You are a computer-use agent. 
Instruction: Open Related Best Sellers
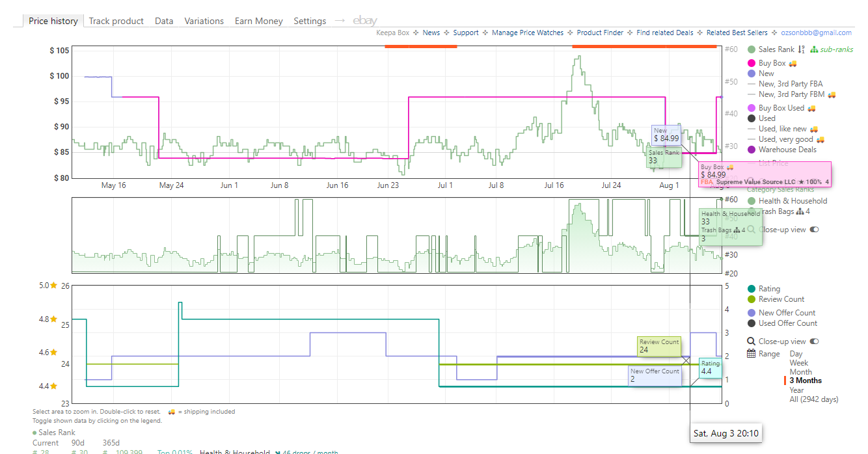737,33
